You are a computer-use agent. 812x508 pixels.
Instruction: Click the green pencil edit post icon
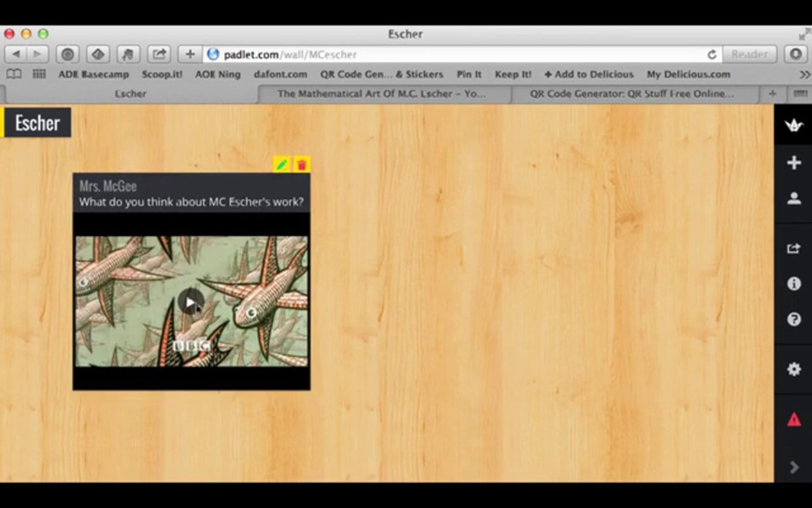281,165
